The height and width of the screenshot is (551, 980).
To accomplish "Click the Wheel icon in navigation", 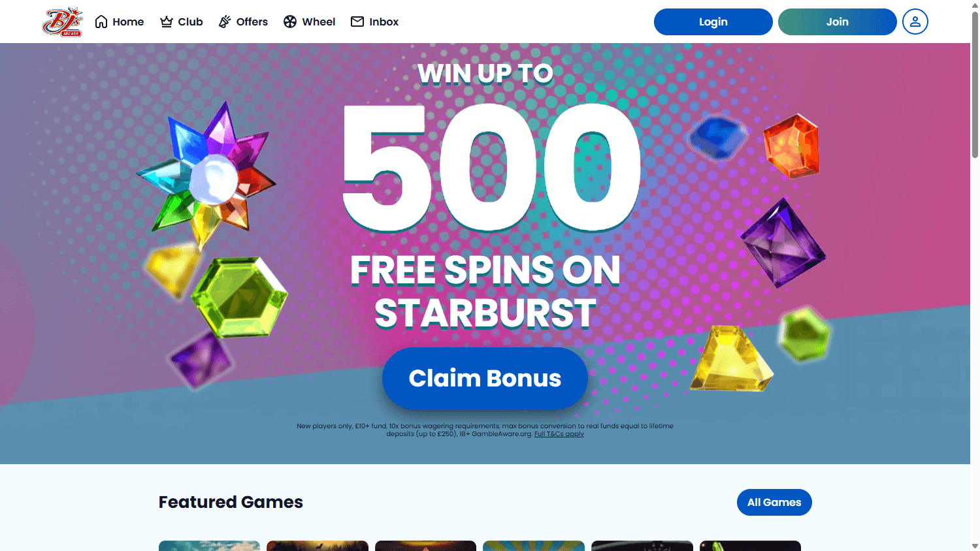I will (290, 22).
